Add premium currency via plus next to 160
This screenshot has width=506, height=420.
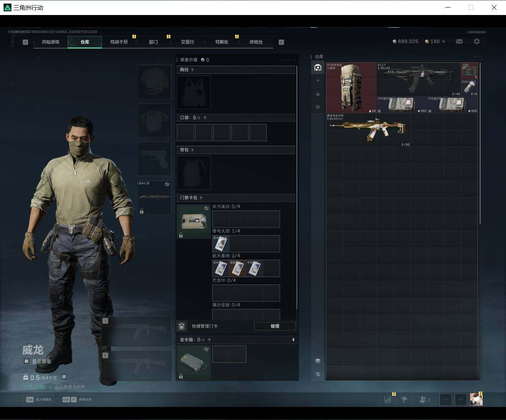pos(444,41)
